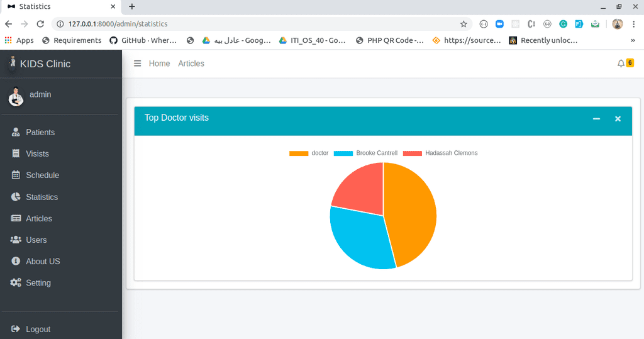Click the About US info icon
The width and height of the screenshot is (644, 339).
[16, 261]
